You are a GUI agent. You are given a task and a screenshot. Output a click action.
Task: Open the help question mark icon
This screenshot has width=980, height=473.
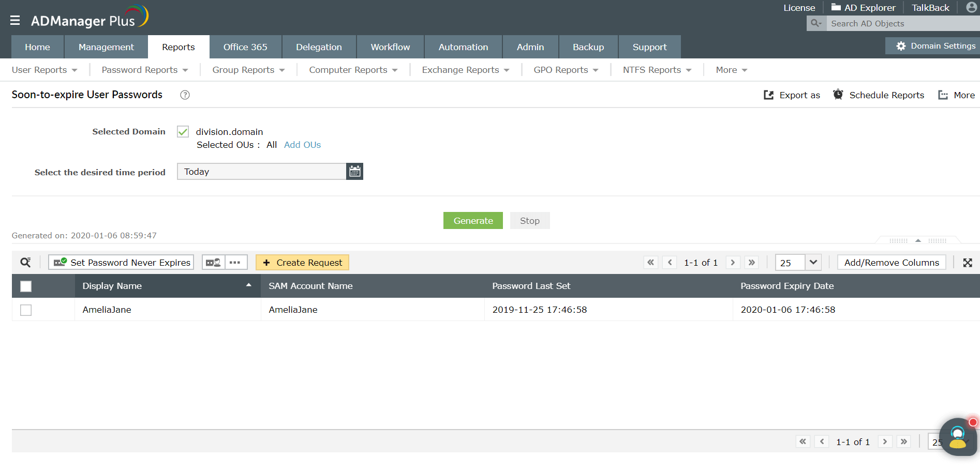click(185, 95)
